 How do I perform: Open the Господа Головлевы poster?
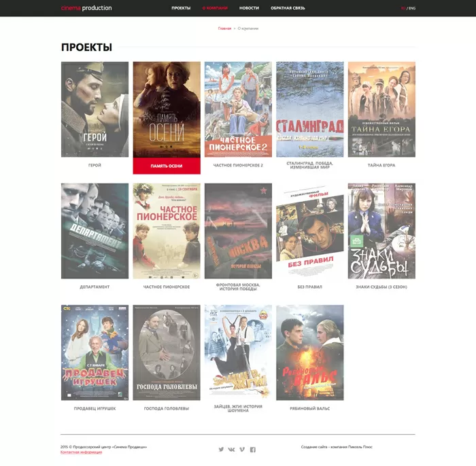point(167,353)
